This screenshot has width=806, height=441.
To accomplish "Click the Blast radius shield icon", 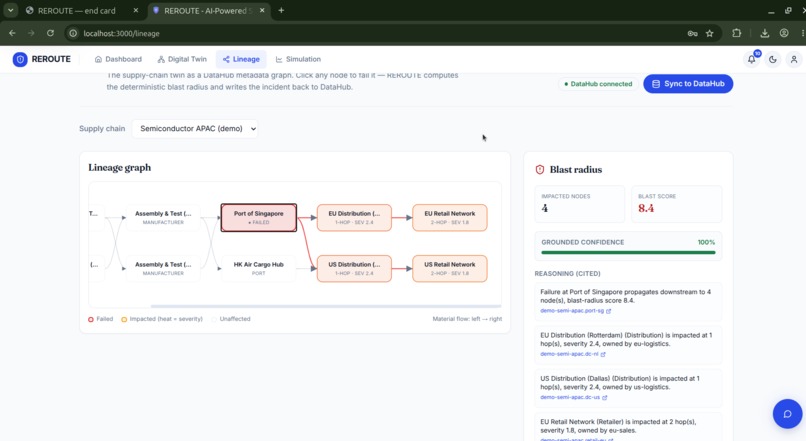I will click(x=540, y=170).
